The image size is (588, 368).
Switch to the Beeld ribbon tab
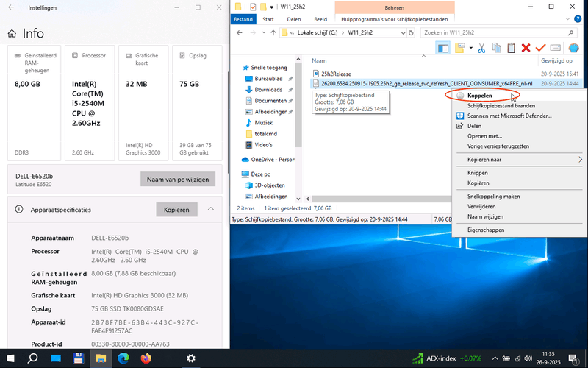click(320, 20)
